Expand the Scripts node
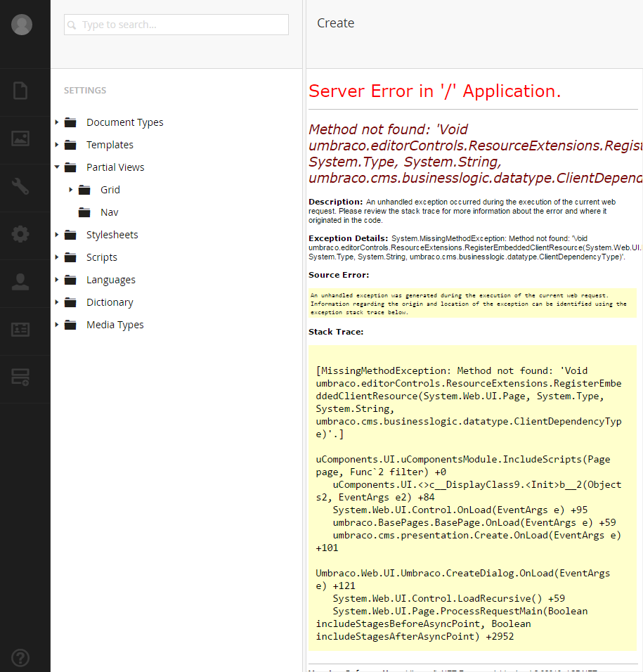Image resolution: width=643 pixels, height=672 pixels. click(56, 257)
